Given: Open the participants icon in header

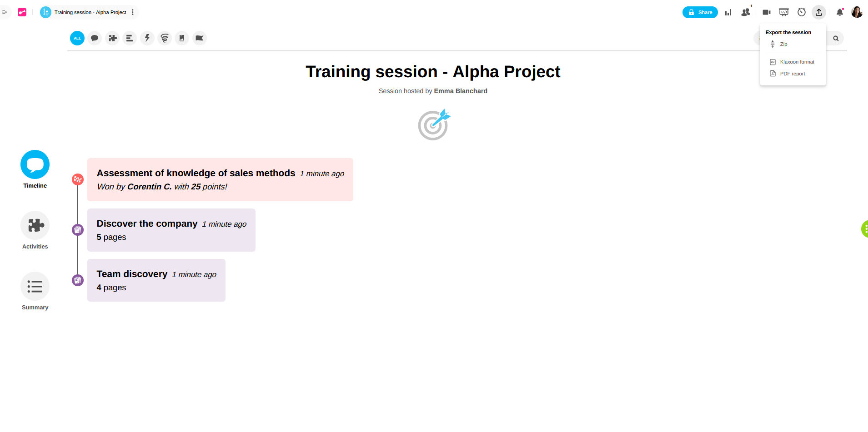Looking at the screenshot, I should click(746, 12).
